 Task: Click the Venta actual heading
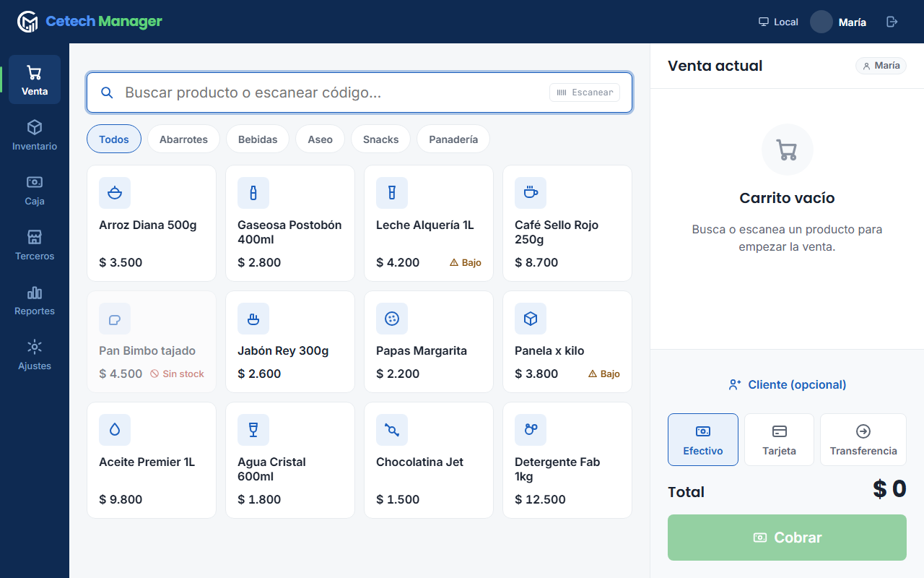click(x=715, y=66)
